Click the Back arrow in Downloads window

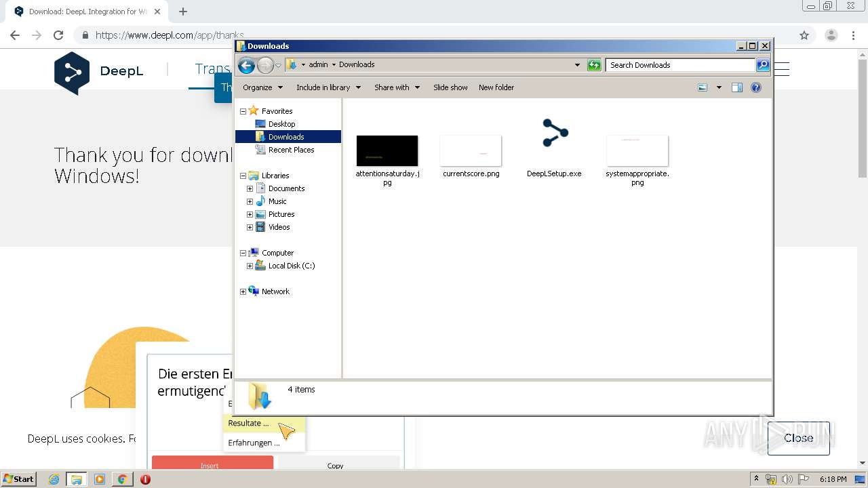[246, 65]
